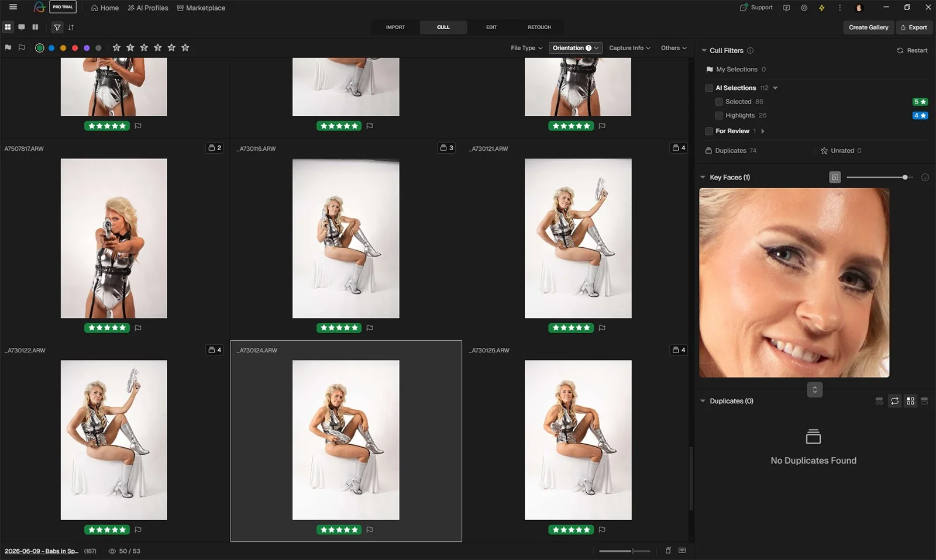The width and height of the screenshot is (936, 560).
Task: Collapse the Duplicates (0) section
Action: (703, 401)
